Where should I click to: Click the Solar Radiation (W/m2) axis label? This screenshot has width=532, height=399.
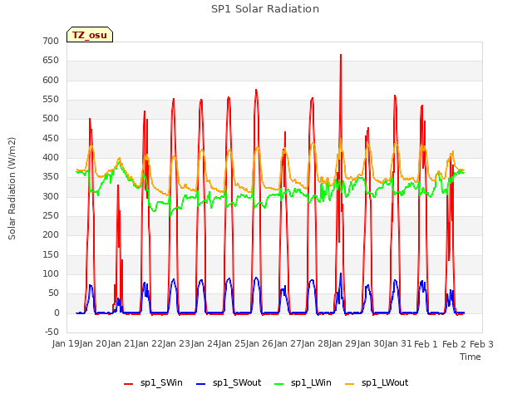[12, 189]
